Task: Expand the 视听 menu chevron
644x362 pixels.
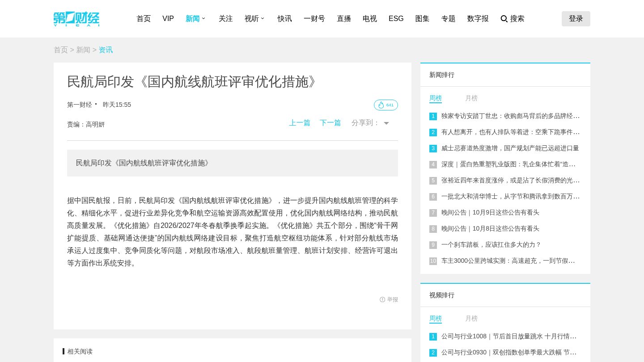Action: 263,18
